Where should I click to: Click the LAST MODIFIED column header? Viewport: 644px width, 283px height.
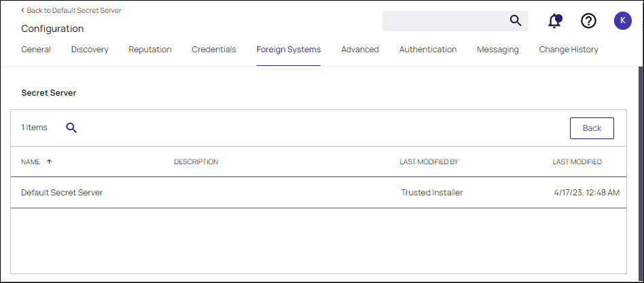pos(577,162)
